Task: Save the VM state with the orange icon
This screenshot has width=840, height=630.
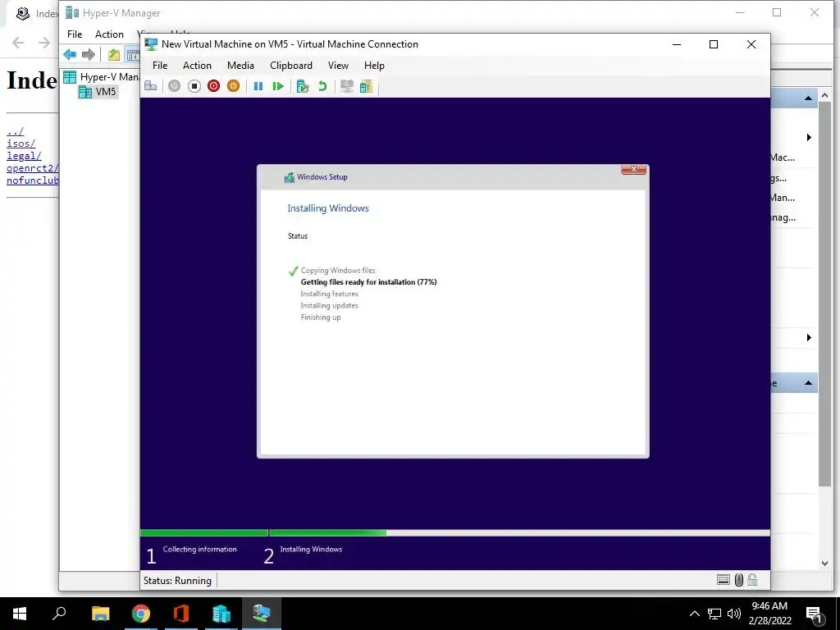Action: [x=233, y=86]
